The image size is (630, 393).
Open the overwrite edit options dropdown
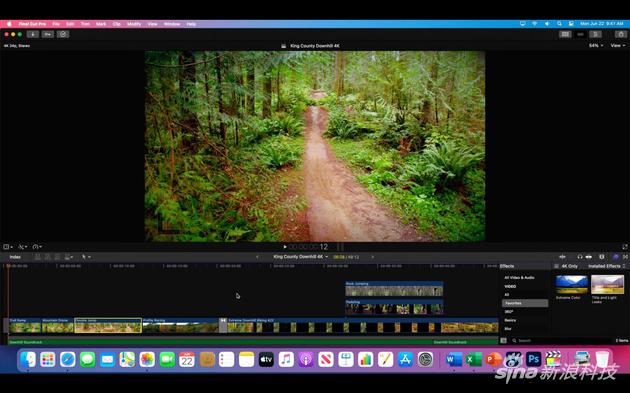click(68, 257)
